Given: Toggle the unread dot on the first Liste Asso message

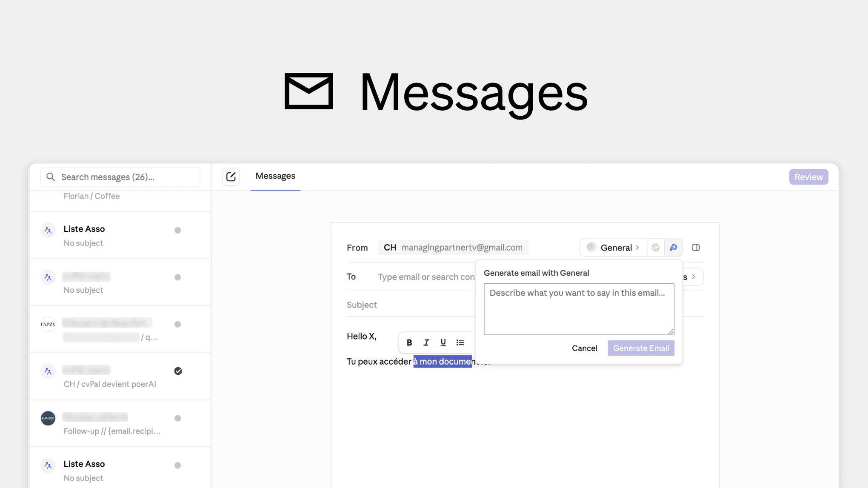Looking at the screenshot, I should click(178, 230).
